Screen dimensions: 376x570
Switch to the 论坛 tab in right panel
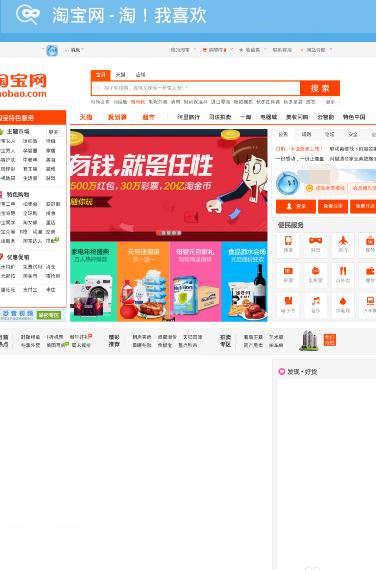click(x=329, y=135)
